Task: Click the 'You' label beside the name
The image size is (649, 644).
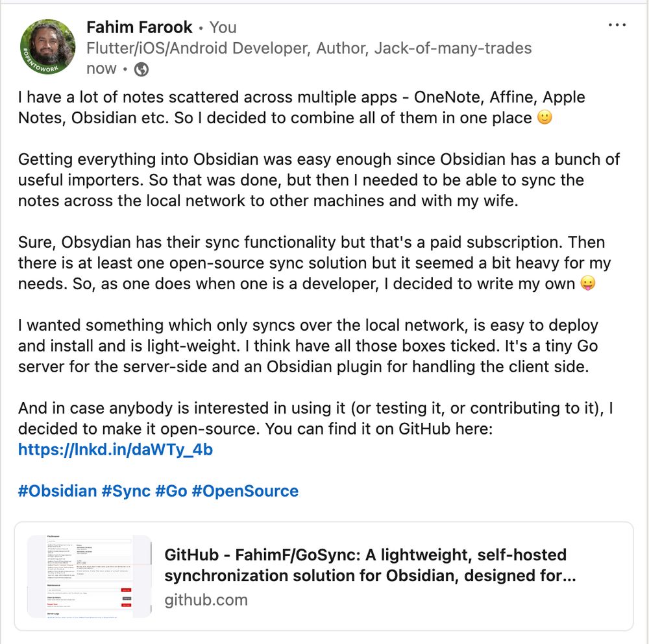Action: pos(225,27)
